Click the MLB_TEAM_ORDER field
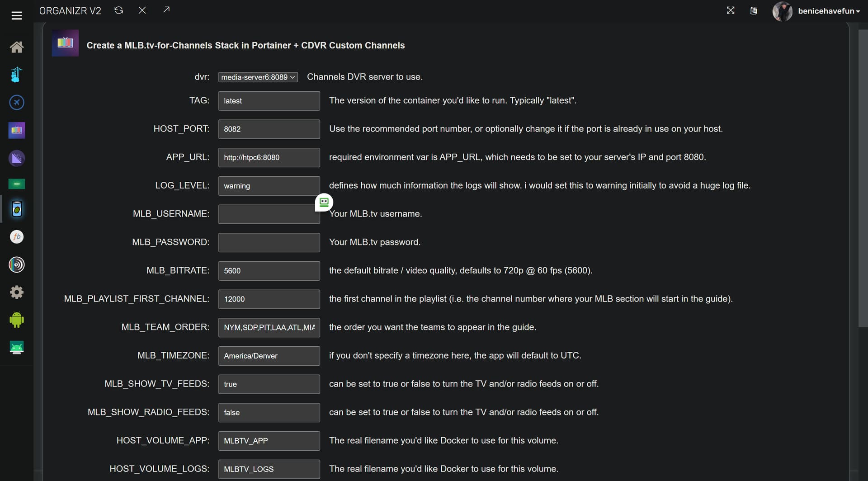Image resolution: width=868 pixels, height=481 pixels. pyautogui.click(x=269, y=328)
